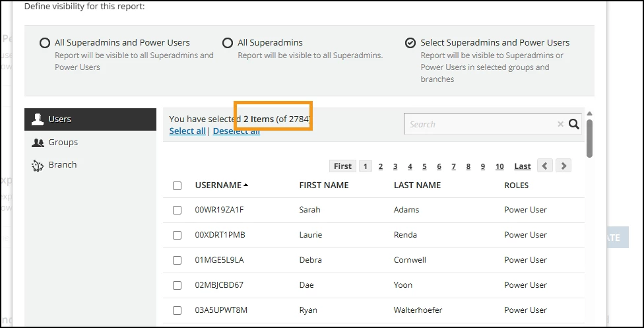Choose the All Superadmins radio option
Viewport: 644px width, 328px height.
[228, 43]
